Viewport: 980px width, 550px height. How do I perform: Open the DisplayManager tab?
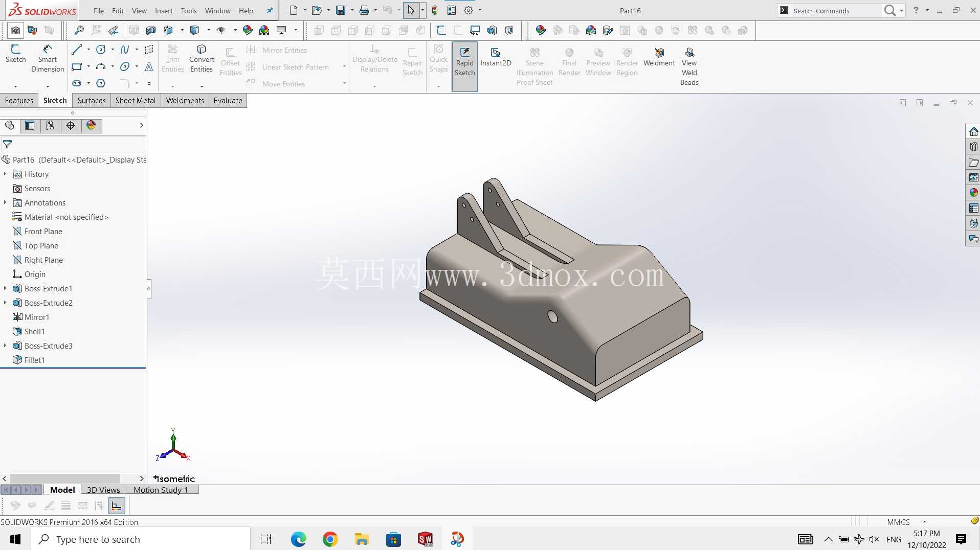pos(91,126)
